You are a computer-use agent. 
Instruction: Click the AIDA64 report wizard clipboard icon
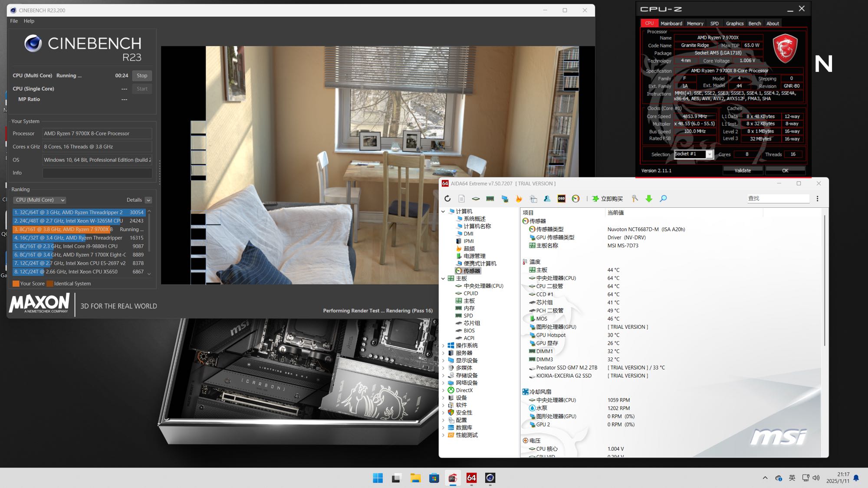coord(533,199)
